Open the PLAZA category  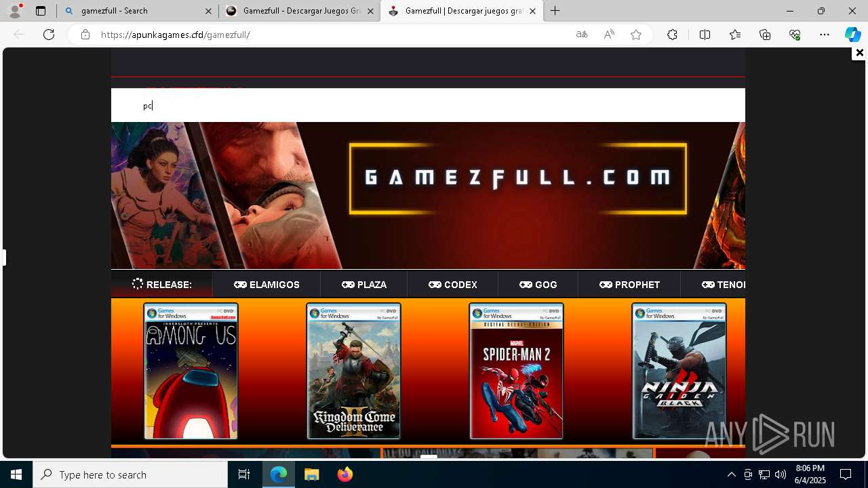coord(364,285)
